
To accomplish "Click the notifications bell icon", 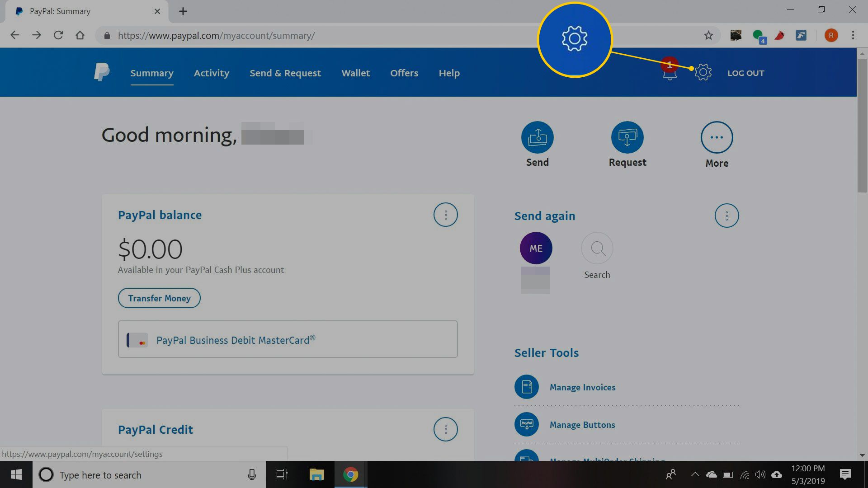I will (670, 73).
